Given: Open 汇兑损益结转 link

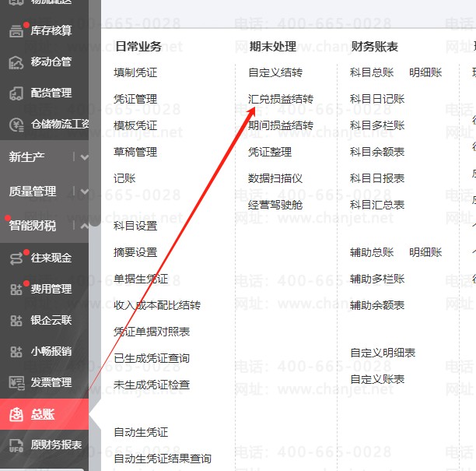Looking at the screenshot, I should tap(281, 99).
